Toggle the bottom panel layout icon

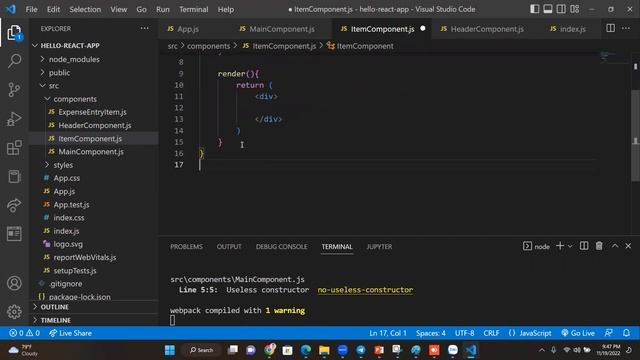548,9
